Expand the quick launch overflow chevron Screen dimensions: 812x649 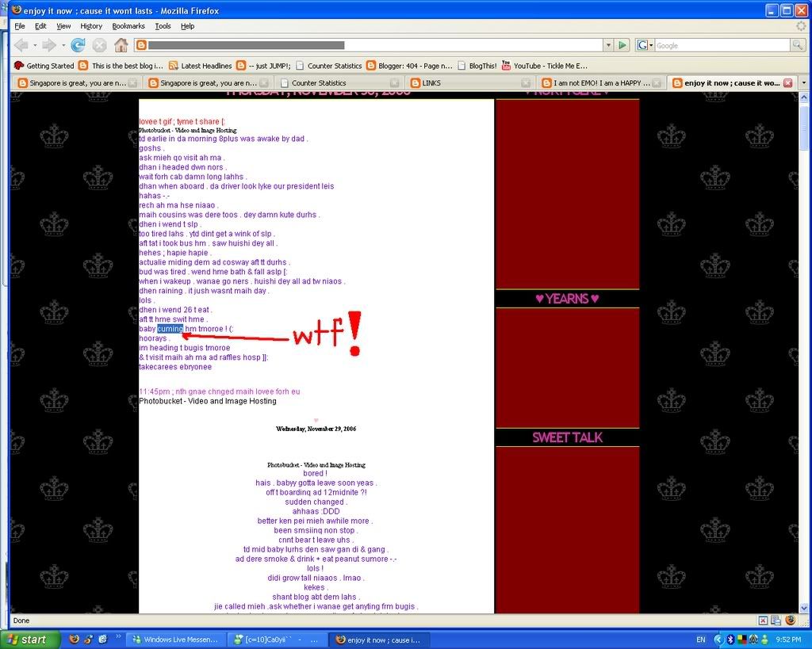(118, 636)
